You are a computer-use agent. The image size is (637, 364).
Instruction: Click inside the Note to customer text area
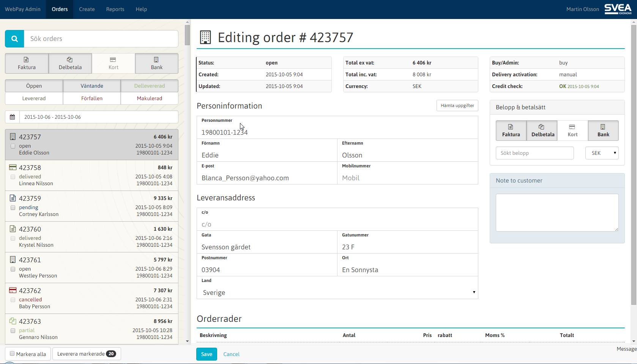(557, 213)
